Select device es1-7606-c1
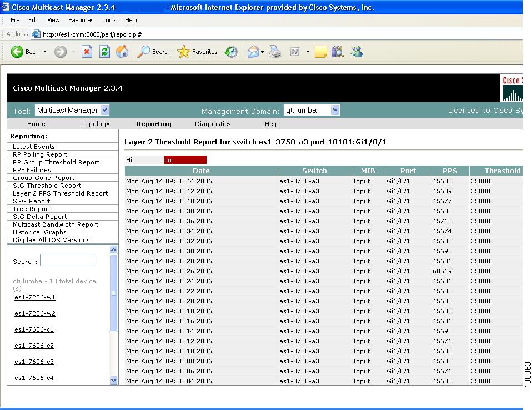The height and width of the screenshot is (410, 532). tap(34, 329)
